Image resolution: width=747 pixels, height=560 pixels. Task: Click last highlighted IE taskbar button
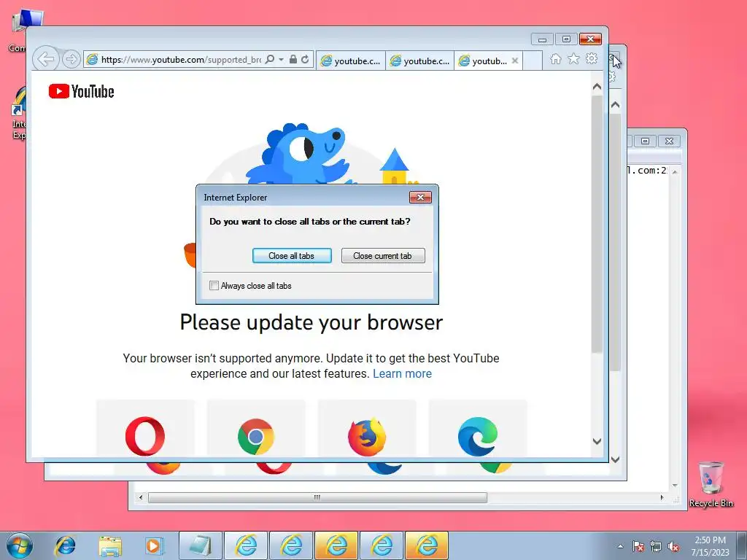[427, 545]
